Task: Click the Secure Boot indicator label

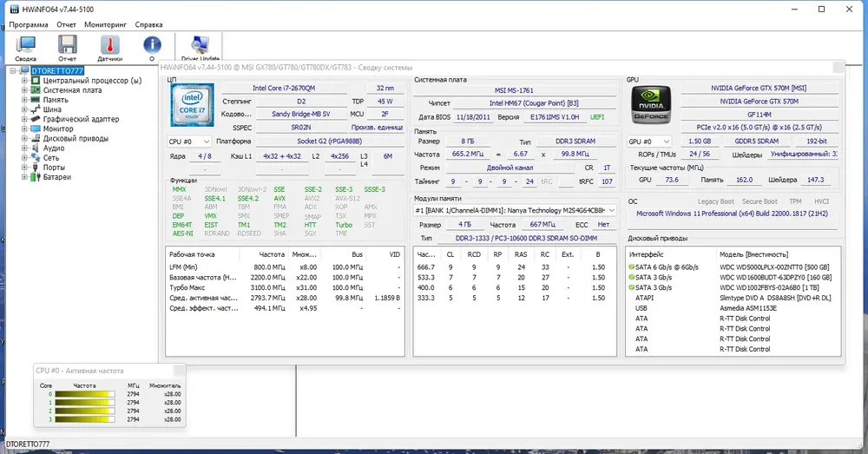Action: point(759,201)
